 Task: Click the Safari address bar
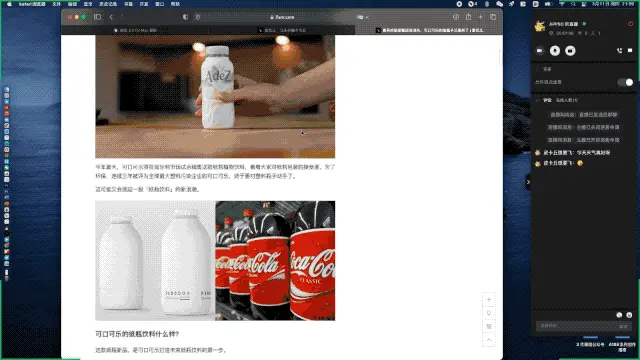coord(282,17)
